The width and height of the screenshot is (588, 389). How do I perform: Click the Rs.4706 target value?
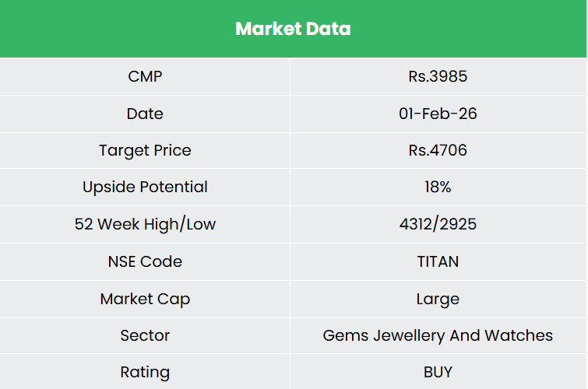(438, 150)
